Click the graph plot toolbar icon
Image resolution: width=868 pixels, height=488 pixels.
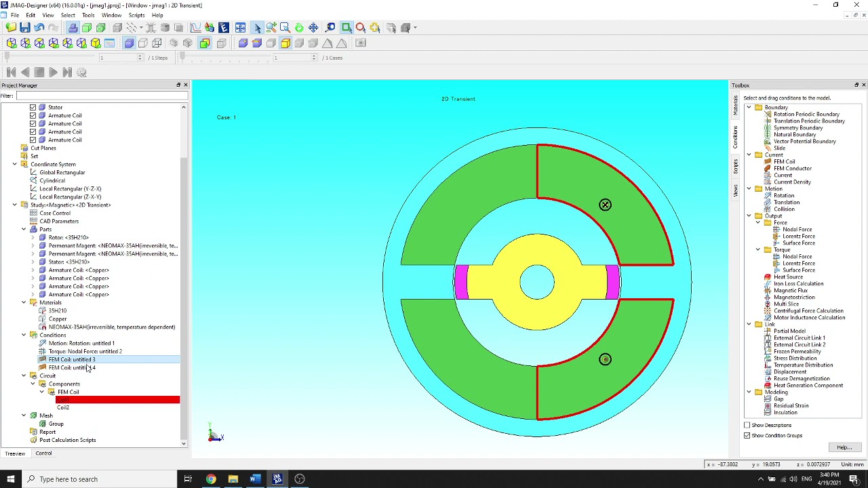tap(195, 28)
